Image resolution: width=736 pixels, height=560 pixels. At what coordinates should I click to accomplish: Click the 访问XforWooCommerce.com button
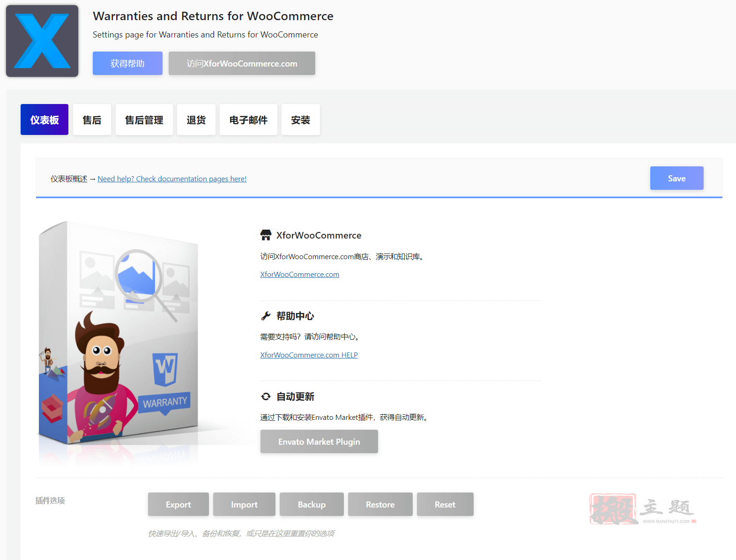242,63
